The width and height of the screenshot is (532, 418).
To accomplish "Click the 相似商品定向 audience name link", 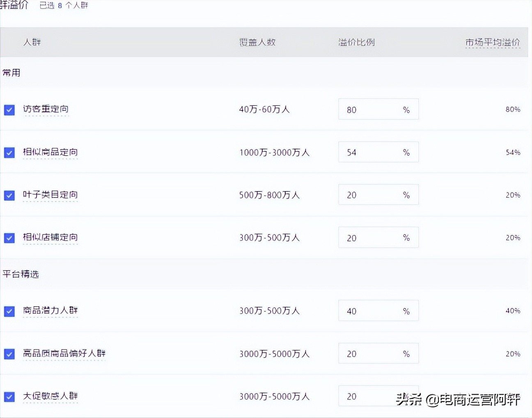I will click(x=50, y=152).
